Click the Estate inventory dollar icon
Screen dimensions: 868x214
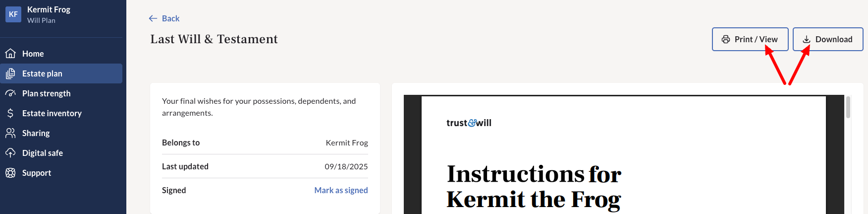pyautogui.click(x=10, y=113)
